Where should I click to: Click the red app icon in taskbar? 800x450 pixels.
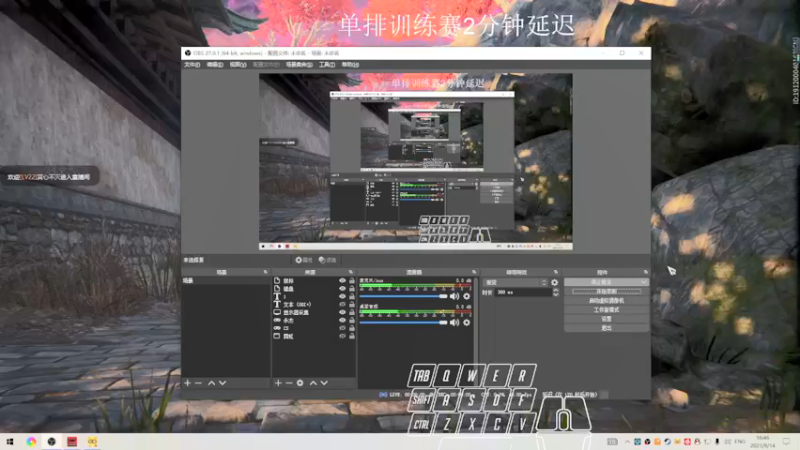pyautogui.click(x=72, y=441)
